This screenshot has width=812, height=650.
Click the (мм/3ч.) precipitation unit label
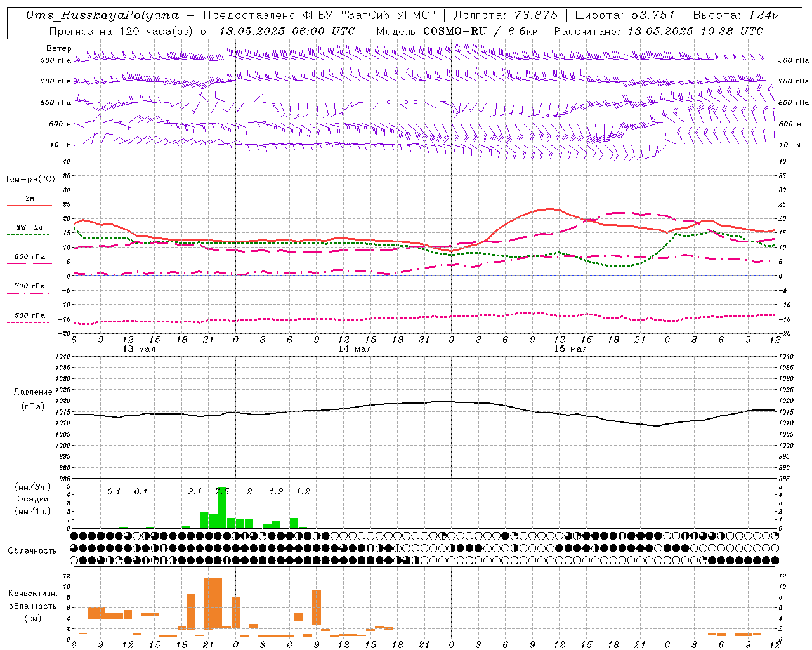tap(33, 487)
